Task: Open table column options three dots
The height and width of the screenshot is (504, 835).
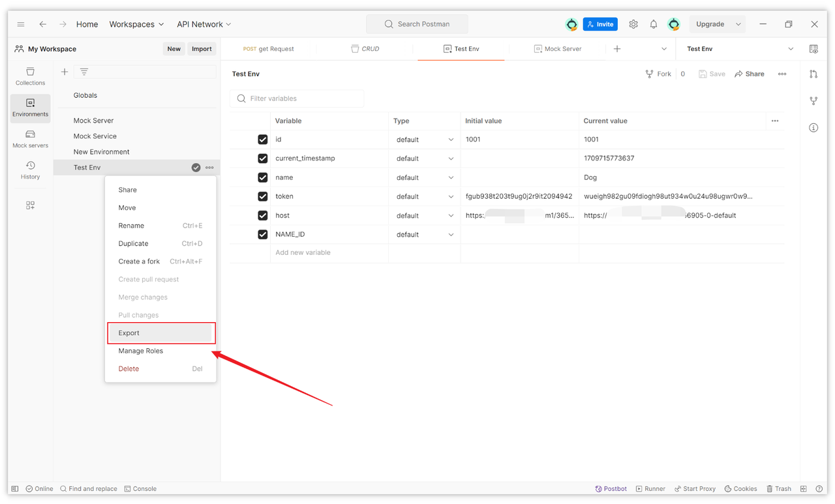Action: [775, 121]
